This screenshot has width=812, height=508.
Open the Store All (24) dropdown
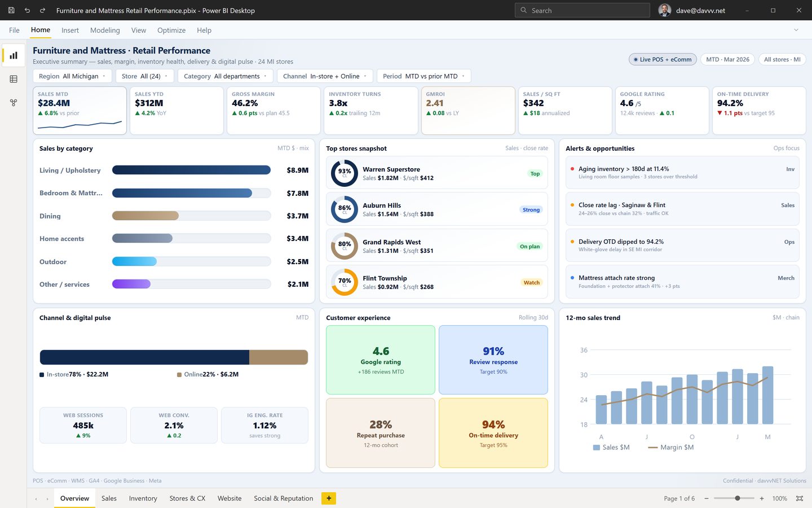coord(145,76)
